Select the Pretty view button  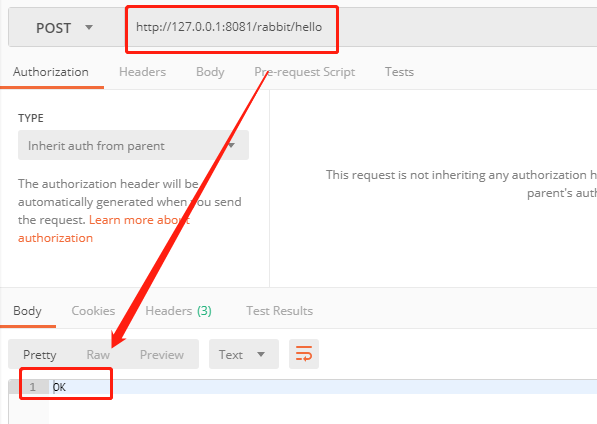pos(40,354)
